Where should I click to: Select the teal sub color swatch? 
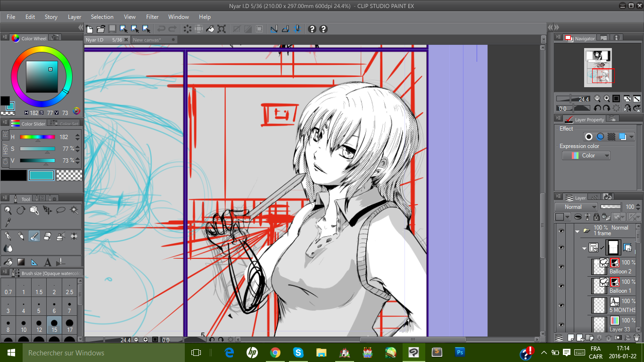(x=41, y=175)
